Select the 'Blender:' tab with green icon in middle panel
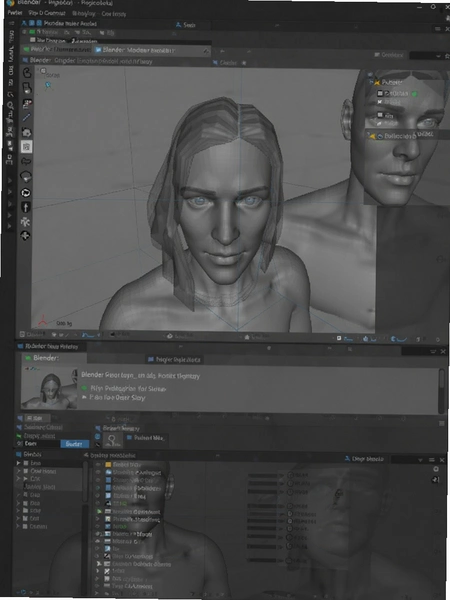450x600 pixels. coord(54,358)
